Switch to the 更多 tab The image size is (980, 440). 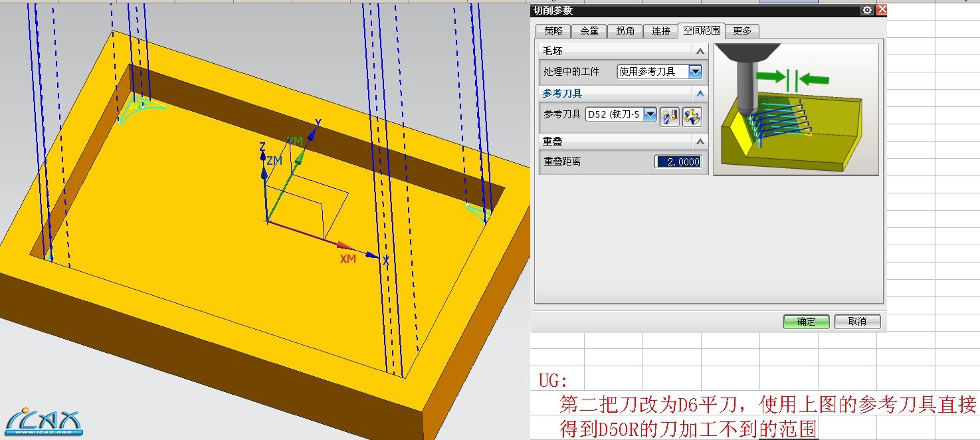pyautogui.click(x=742, y=31)
